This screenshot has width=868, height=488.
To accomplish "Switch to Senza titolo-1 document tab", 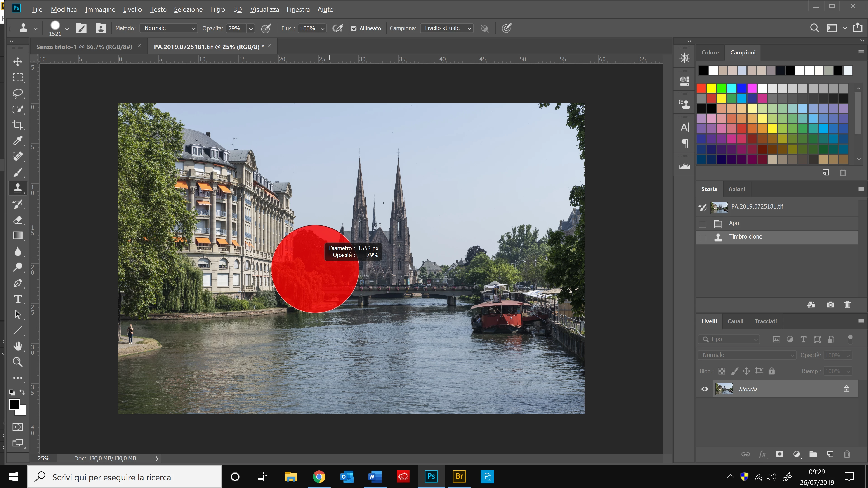I will (84, 47).
